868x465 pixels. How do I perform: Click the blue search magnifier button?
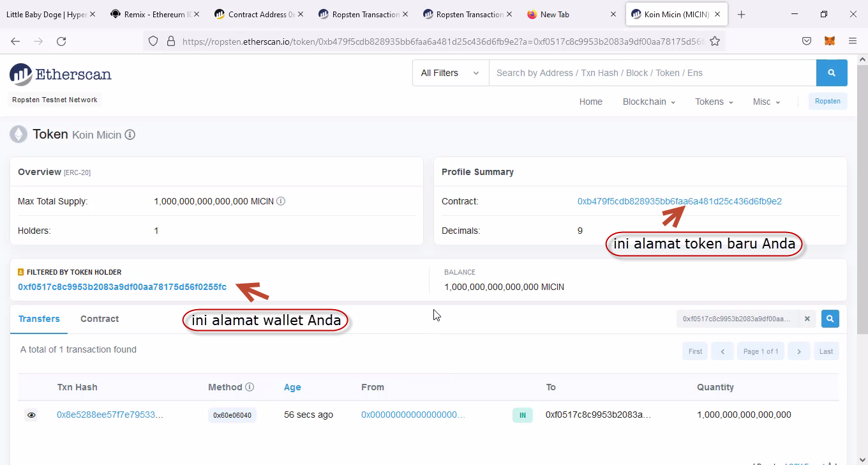pos(831,73)
